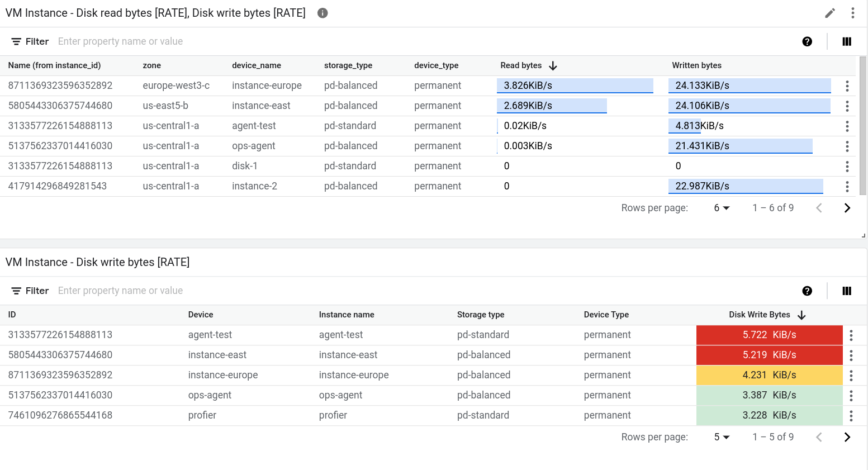
Task: Open the rows per page dropdown showing 5
Action: click(x=722, y=436)
